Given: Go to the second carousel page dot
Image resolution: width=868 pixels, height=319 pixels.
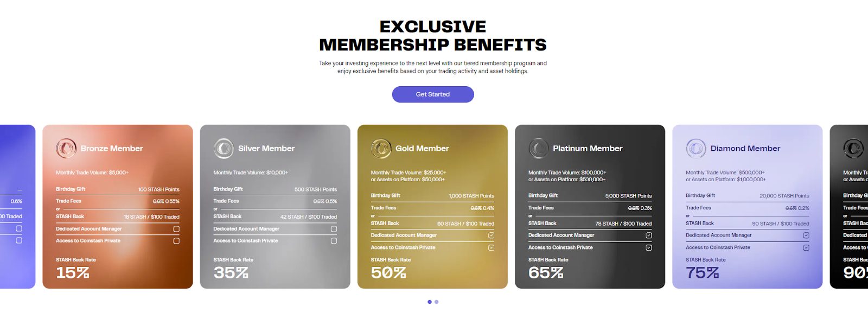Looking at the screenshot, I should (437, 302).
